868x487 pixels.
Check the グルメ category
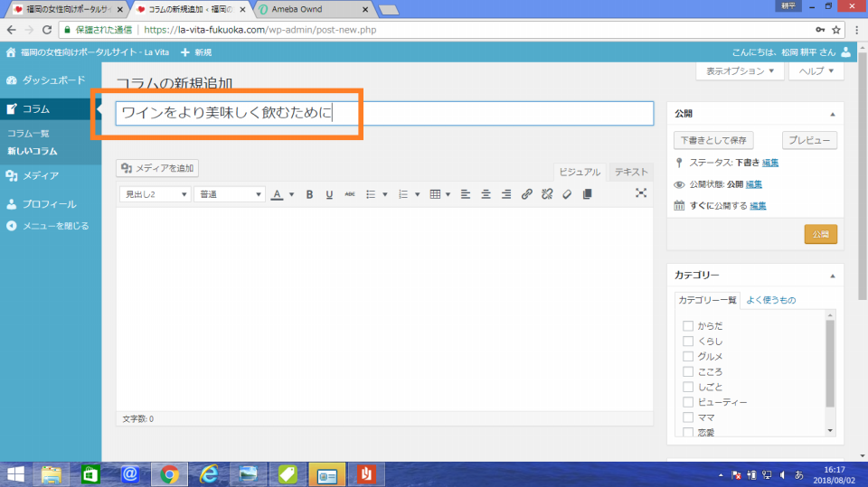(x=687, y=356)
